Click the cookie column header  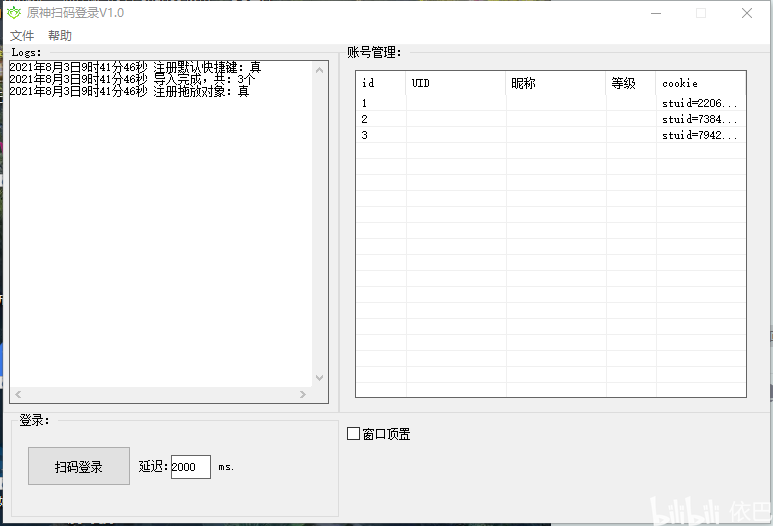[701, 83]
